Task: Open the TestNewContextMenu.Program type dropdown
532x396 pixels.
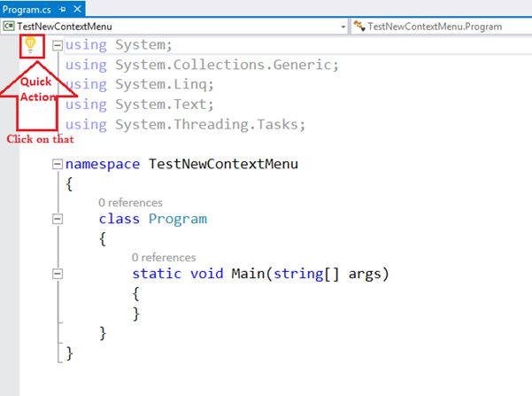Action: (x=441, y=27)
